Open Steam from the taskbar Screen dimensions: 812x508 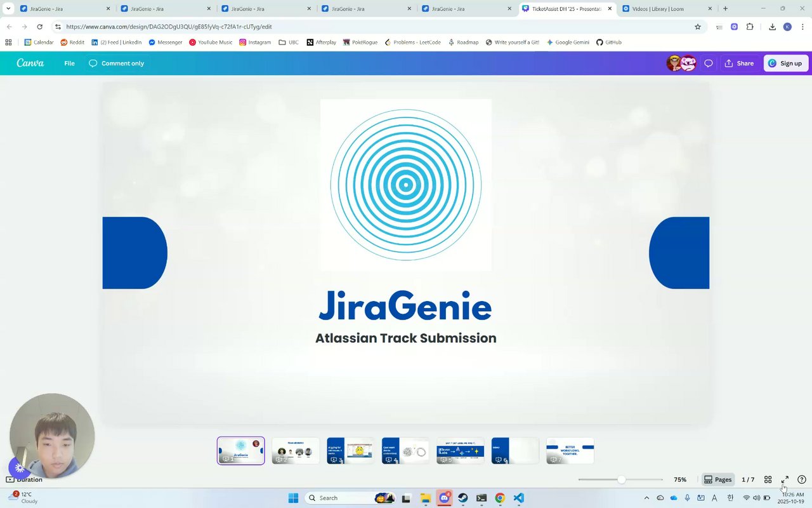point(463,498)
